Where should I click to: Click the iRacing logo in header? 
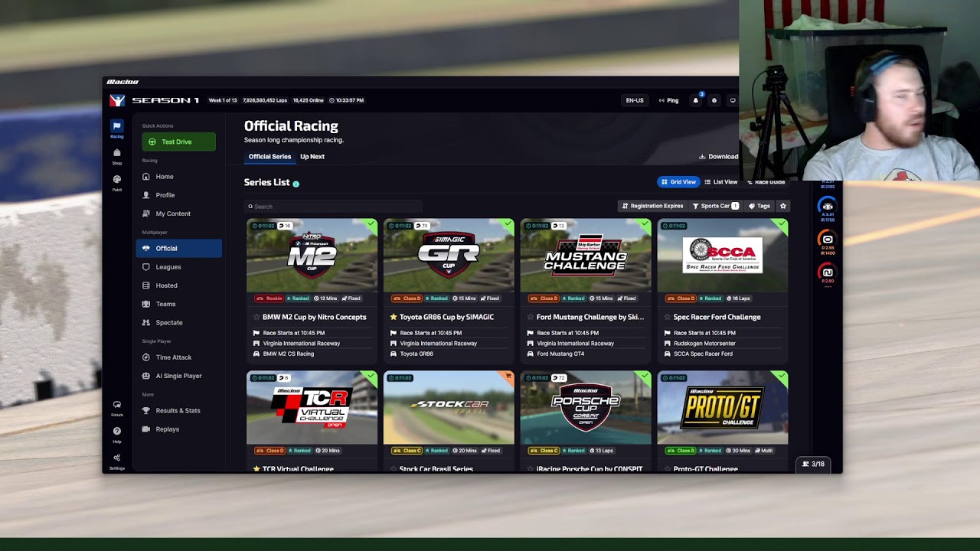(116, 100)
